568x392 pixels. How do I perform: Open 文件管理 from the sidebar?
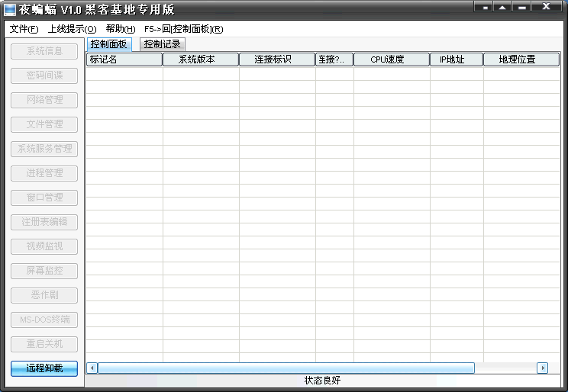click(44, 124)
